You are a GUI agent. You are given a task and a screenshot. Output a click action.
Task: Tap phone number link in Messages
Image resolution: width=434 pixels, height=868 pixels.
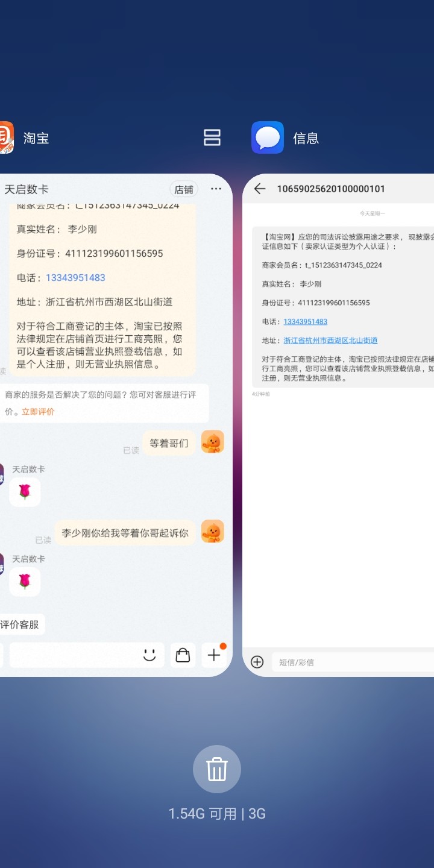306,322
